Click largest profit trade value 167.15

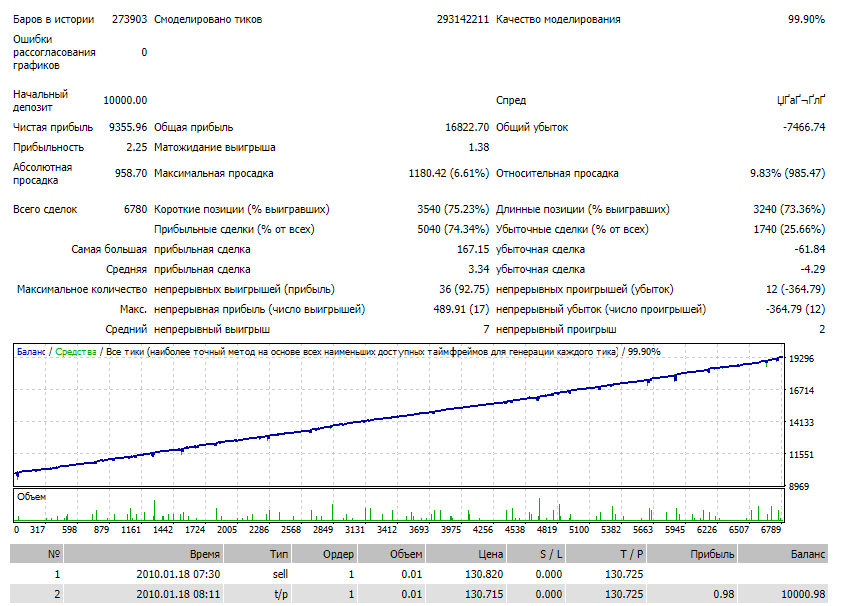(473, 249)
